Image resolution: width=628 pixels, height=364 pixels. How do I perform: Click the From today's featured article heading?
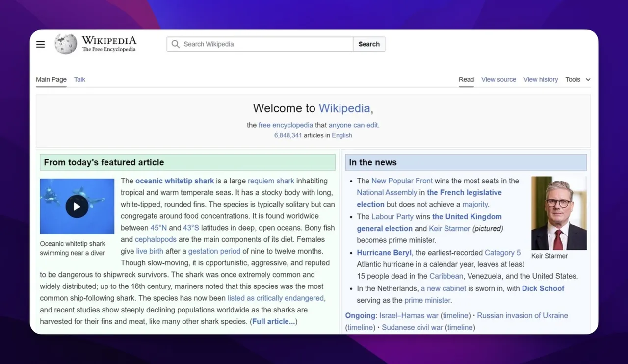[x=104, y=162]
